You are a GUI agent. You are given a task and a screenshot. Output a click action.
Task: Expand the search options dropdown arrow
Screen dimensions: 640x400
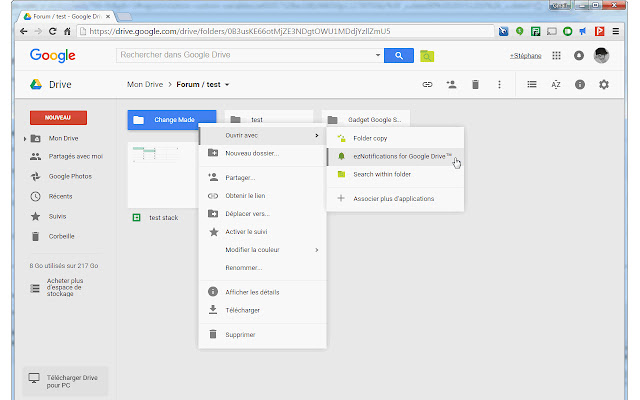tap(378, 55)
